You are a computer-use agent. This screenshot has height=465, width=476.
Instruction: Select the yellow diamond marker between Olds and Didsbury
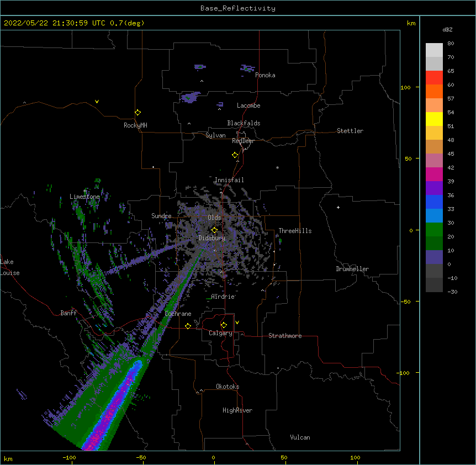tap(214, 230)
